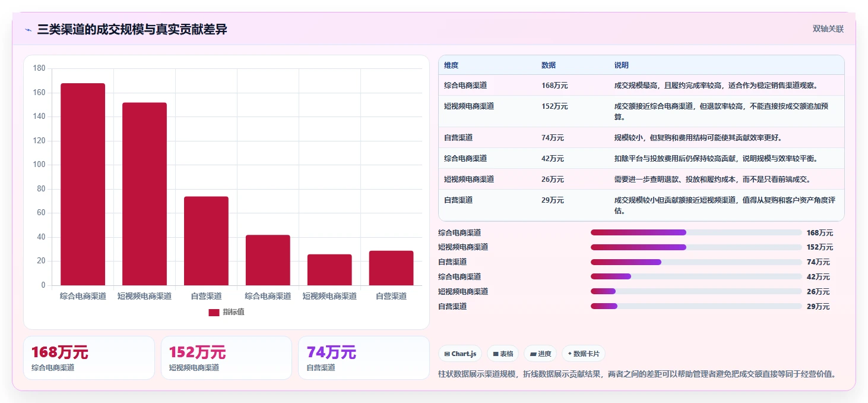Click the 指标值 legend color swatch
868x403 pixels.
214,312
